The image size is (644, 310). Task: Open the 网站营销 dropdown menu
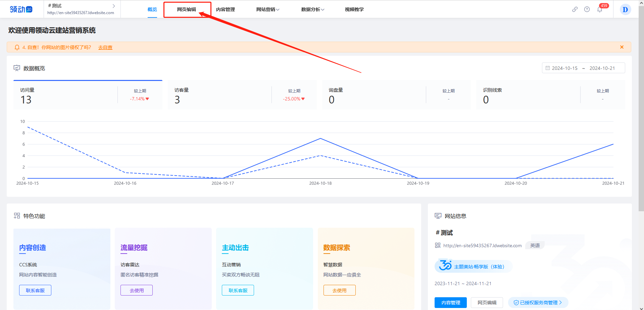[x=268, y=9]
